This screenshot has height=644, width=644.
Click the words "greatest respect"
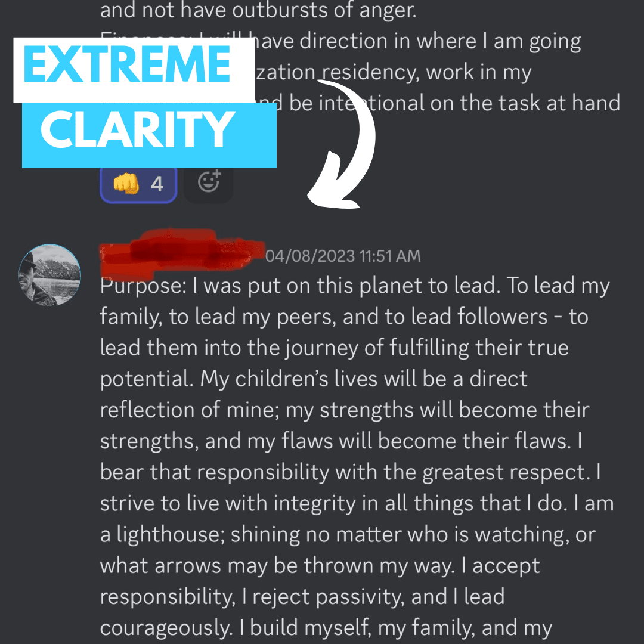(x=506, y=472)
